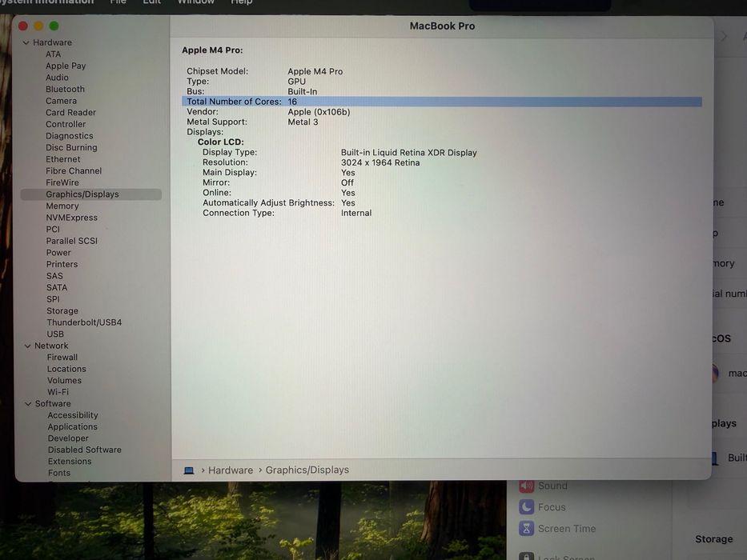Click the Chipset Model Apple M4 Pro value
This screenshot has width=747, height=560.
coord(315,71)
